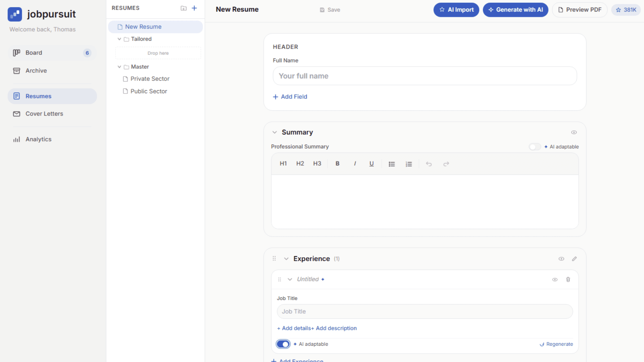644x362 pixels.
Task: Insert a numbered list in the summary
Action: coord(409,163)
